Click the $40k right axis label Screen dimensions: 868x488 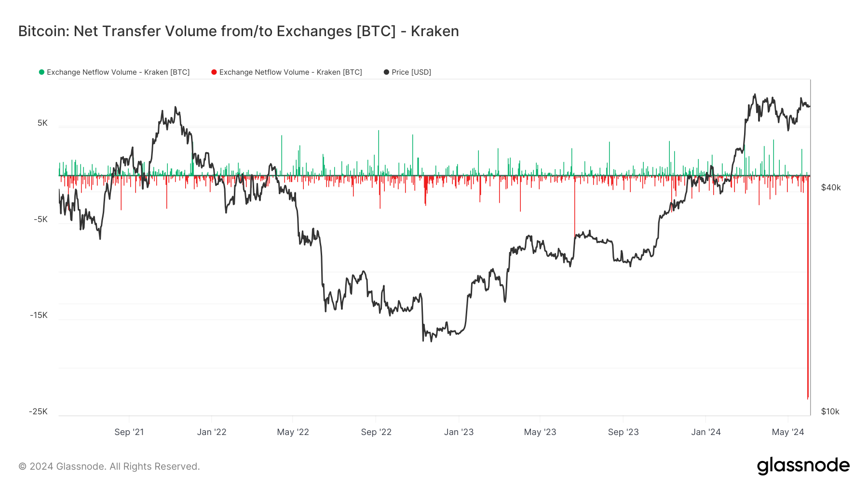(x=831, y=187)
